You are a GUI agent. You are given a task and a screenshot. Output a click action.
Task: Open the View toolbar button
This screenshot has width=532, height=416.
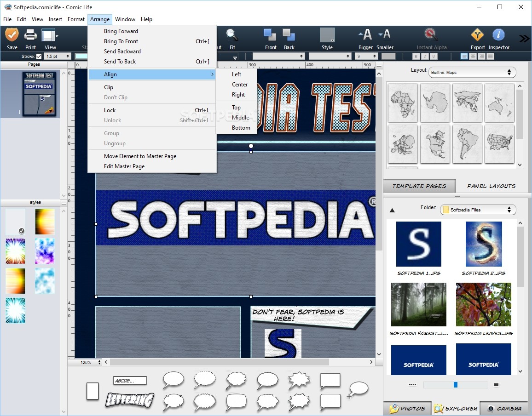50,35
